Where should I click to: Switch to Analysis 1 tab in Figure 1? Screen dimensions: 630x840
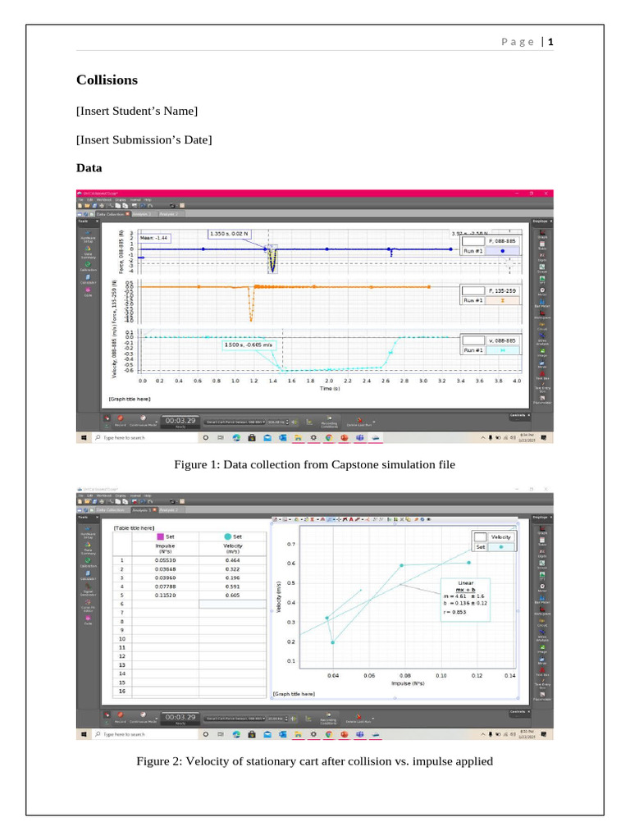[x=144, y=214]
